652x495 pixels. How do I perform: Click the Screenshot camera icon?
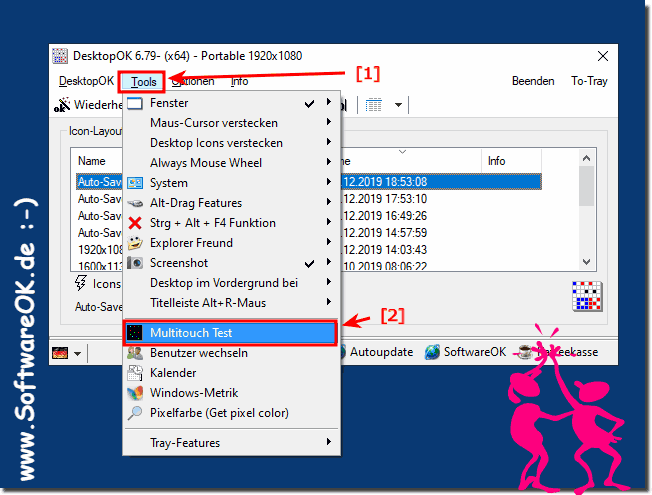coord(135,263)
